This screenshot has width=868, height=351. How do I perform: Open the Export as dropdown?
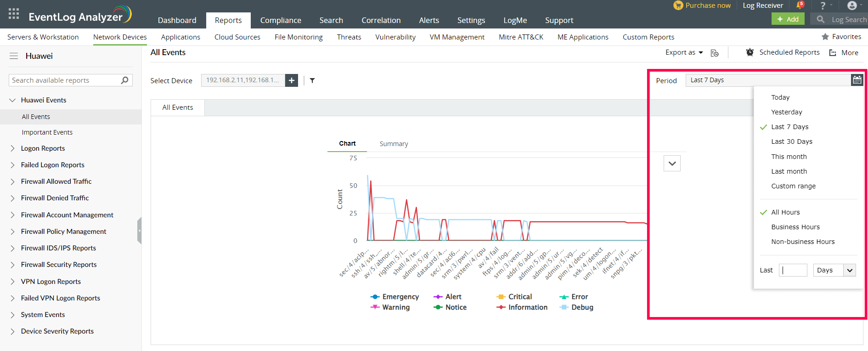click(684, 52)
